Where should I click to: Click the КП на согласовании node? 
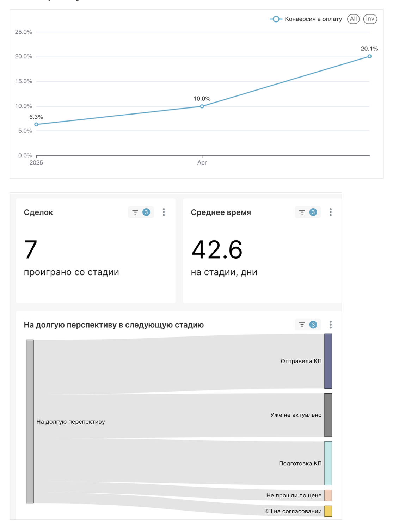pyautogui.click(x=328, y=511)
